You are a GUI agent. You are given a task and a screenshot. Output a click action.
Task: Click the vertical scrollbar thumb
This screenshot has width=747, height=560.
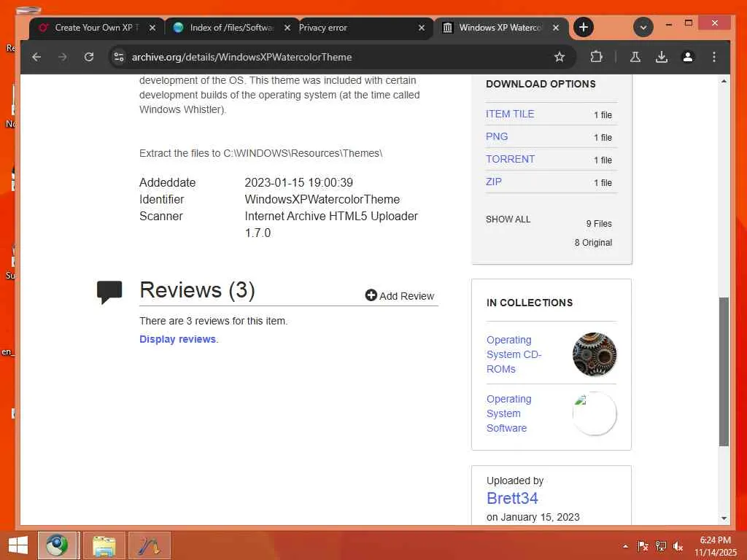724,371
